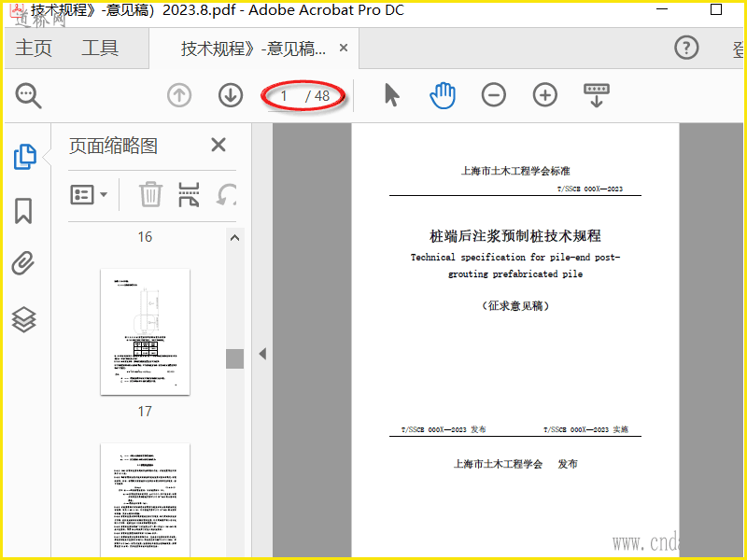
Task: Select the 技术规程》-意见稿 document tab
Action: click(253, 49)
